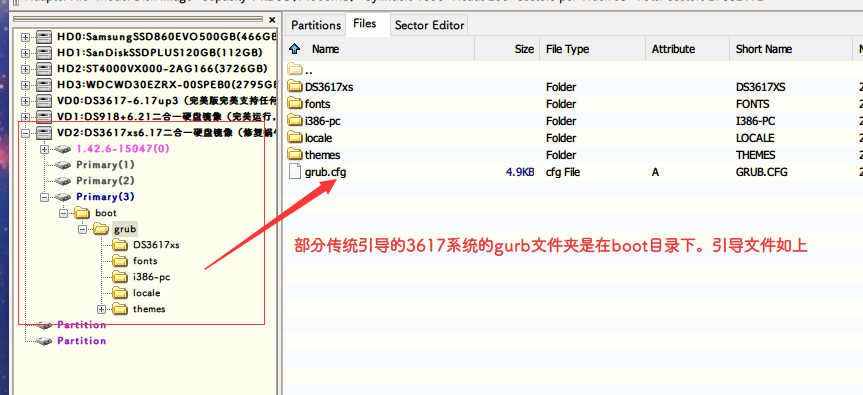Image resolution: width=863 pixels, height=395 pixels.
Task: Sort files by File Type column header
Action: [x=593, y=49]
